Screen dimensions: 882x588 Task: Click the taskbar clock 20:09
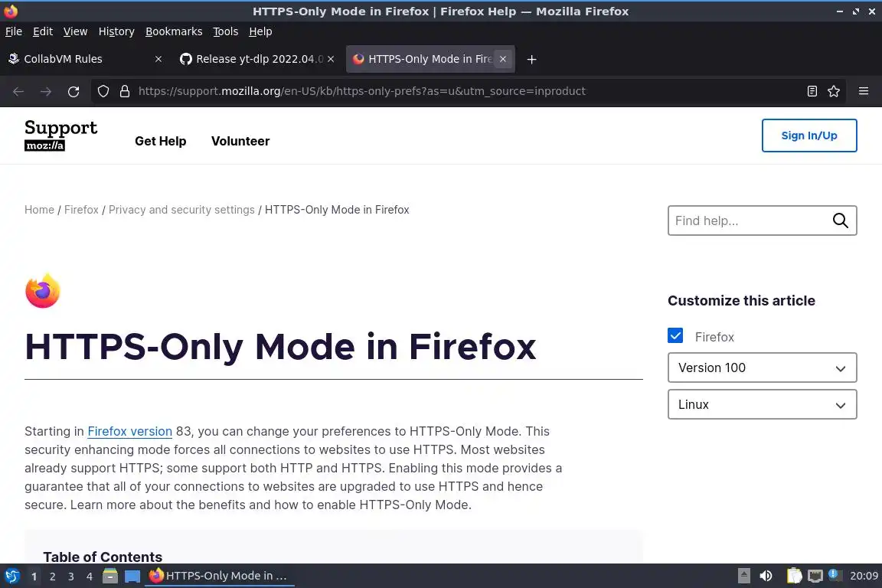tap(864, 576)
